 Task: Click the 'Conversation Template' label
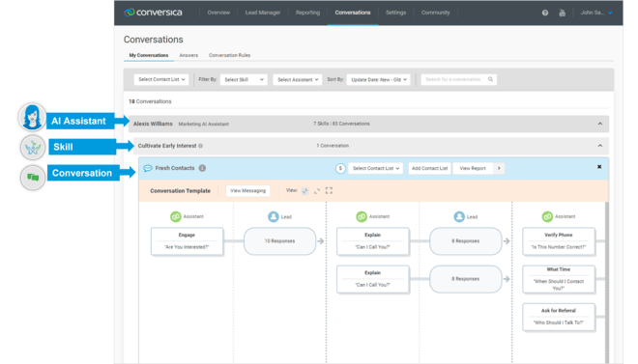(x=180, y=190)
